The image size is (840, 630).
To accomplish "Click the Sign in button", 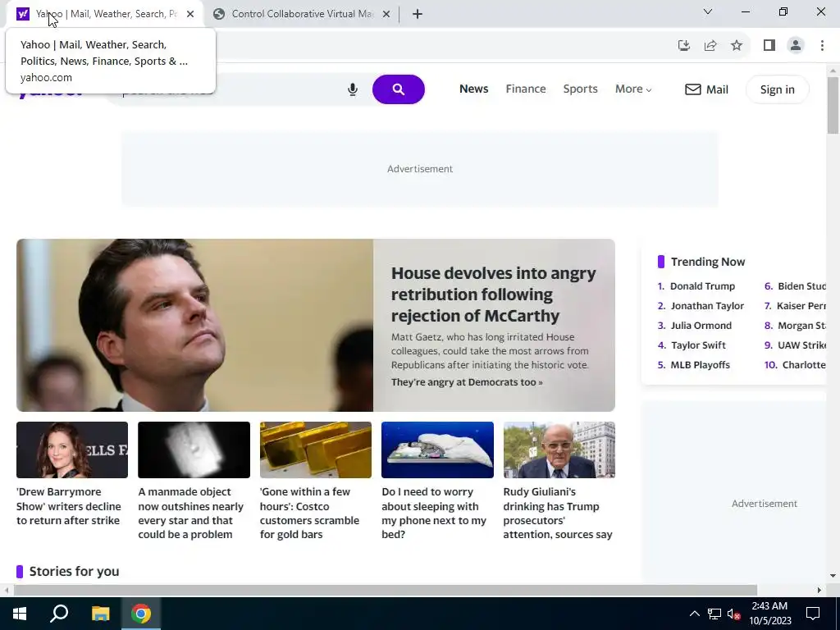I will (x=778, y=89).
